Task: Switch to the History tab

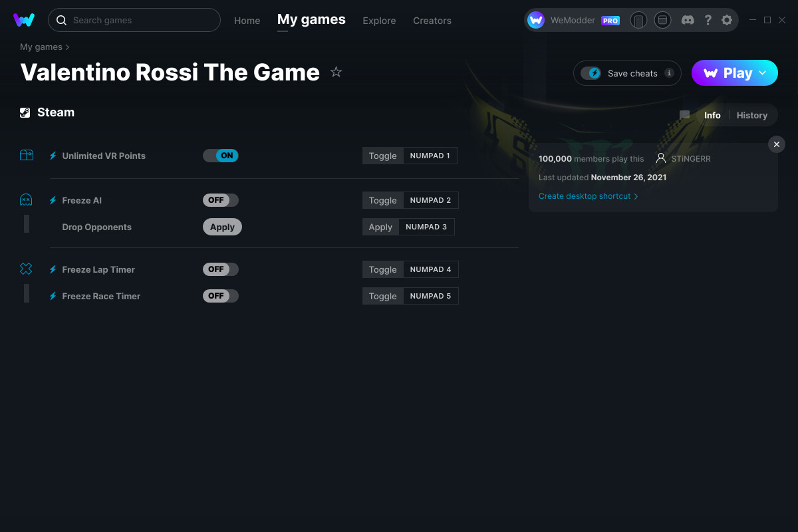Action: pyautogui.click(x=752, y=115)
